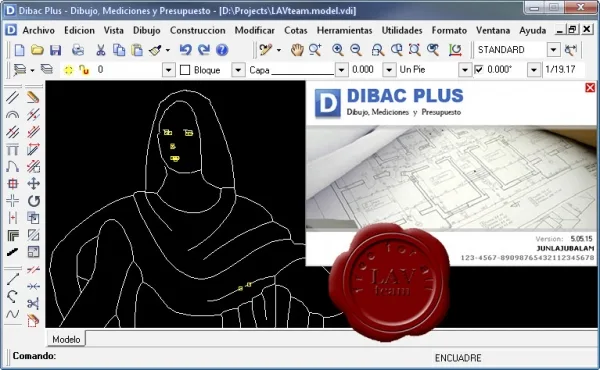This screenshot has width=600, height=370.
Task: Zoom in with the plus magnifier
Action: pos(338,50)
